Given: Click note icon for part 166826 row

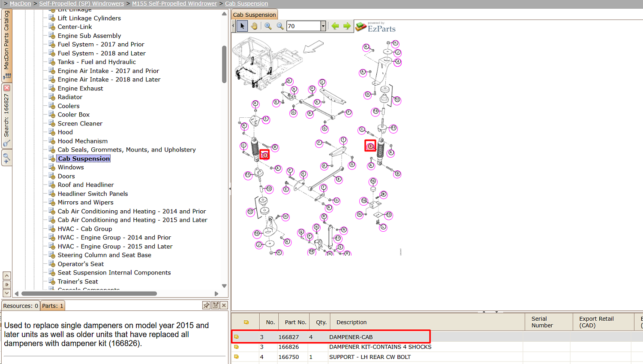Looking at the screenshot, I should 236,346.
